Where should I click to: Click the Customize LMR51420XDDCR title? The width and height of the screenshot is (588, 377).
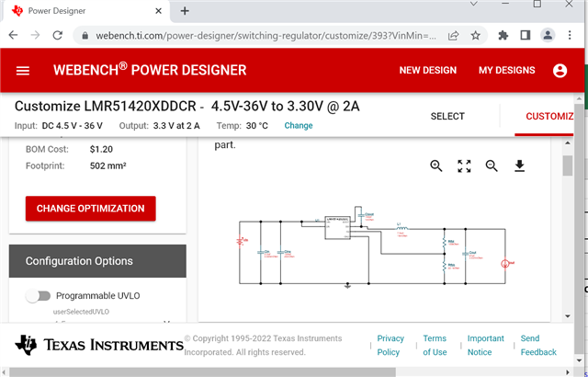coord(187,107)
